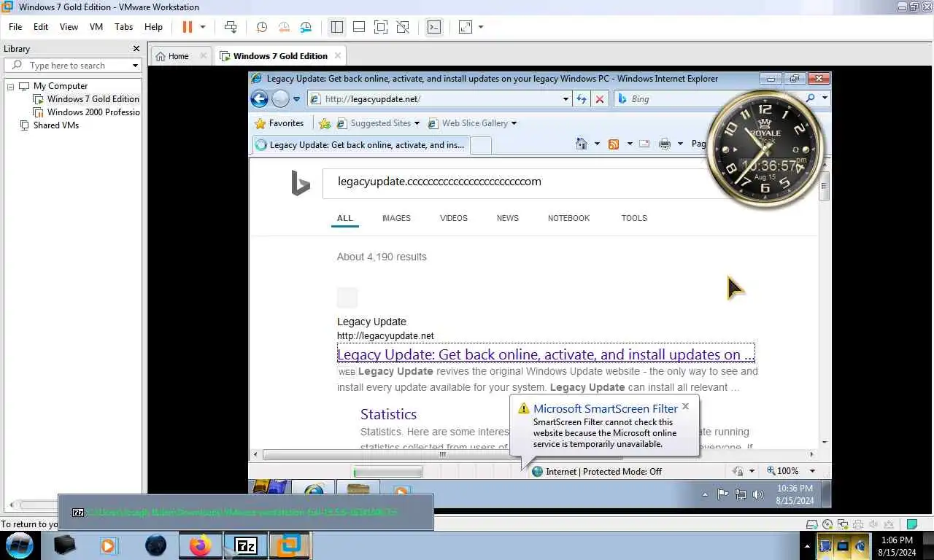The width and height of the screenshot is (934, 560).
Task: Click the add to favorites bar star icon
Action: click(325, 123)
